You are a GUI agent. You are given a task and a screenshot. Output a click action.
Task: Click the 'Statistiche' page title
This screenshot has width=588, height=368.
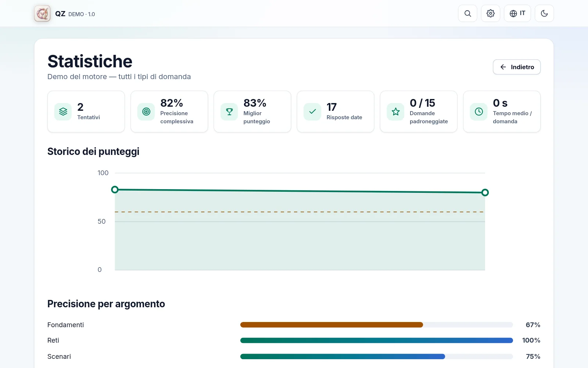[90, 61]
